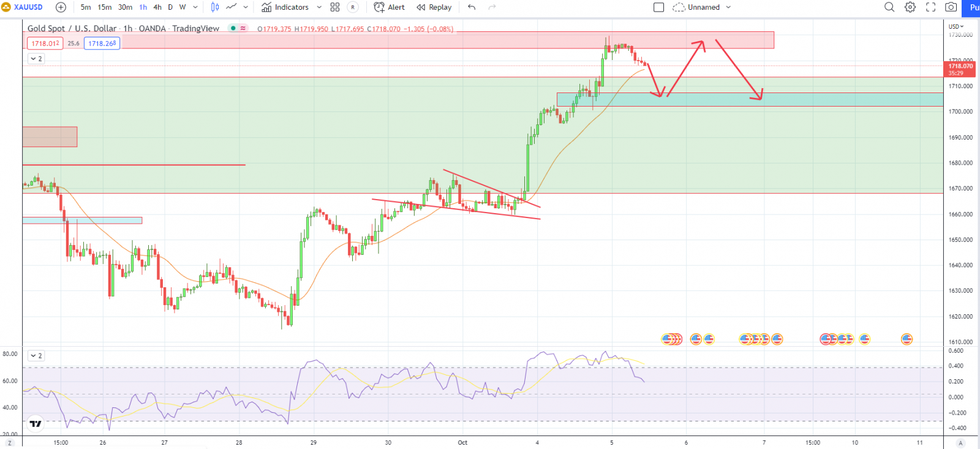Toggle the Z button bottom-left
The height and width of the screenshot is (449, 980).
click(x=10, y=443)
